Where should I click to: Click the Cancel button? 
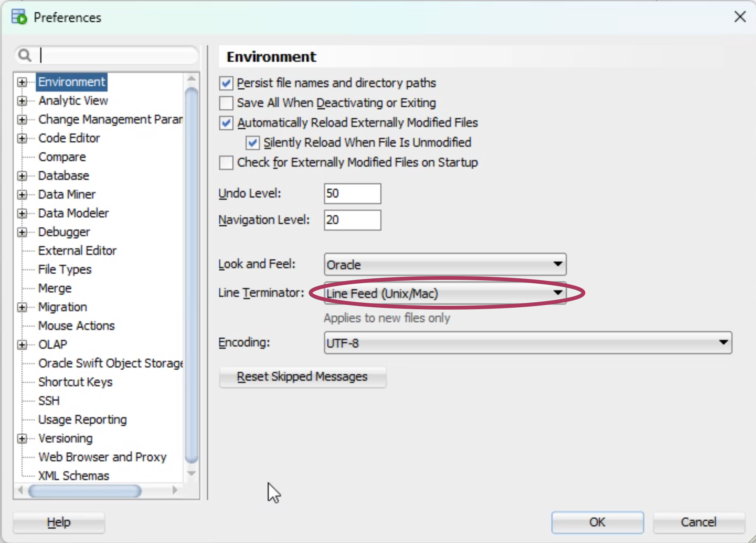(x=699, y=522)
